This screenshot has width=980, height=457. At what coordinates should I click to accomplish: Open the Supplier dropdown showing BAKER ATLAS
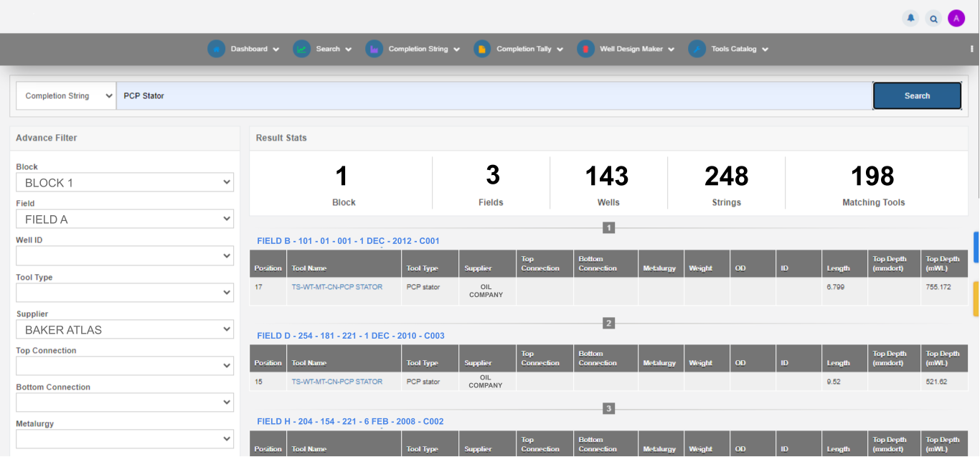[125, 329]
